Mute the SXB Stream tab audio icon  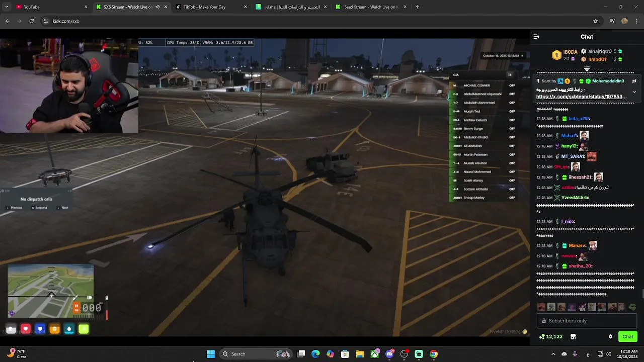coord(157,7)
